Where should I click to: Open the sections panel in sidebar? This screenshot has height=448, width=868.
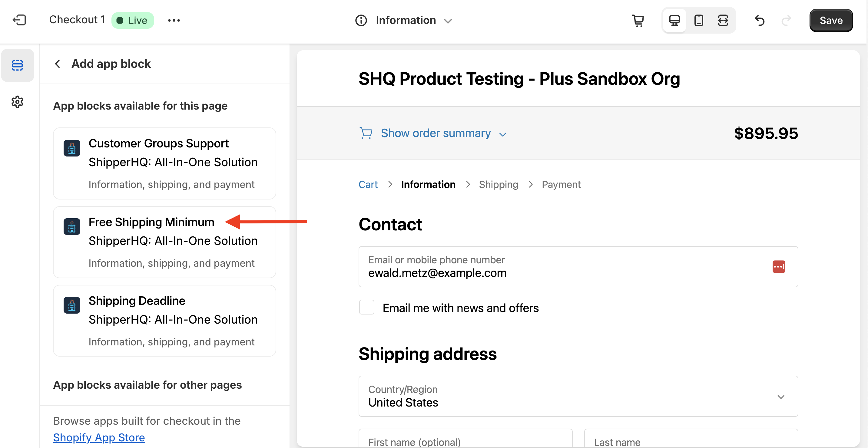tap(18, 65)
